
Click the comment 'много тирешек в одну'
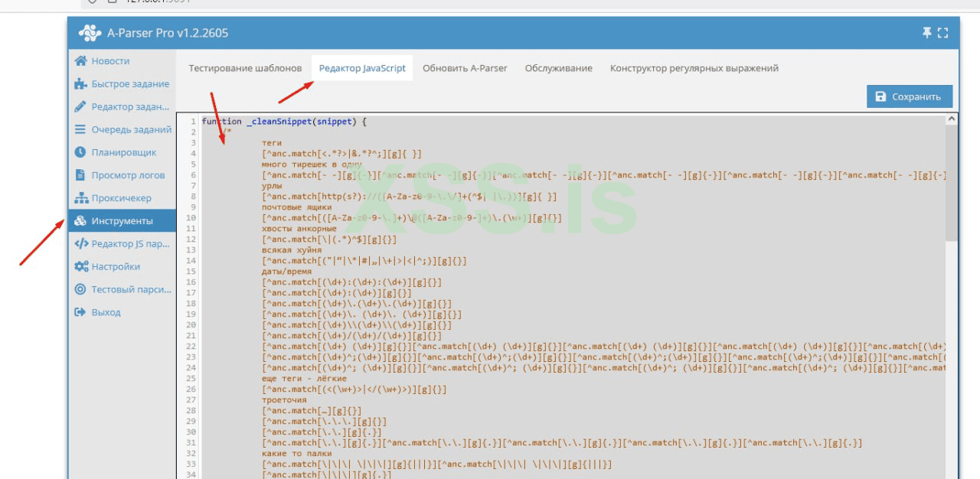312,165
